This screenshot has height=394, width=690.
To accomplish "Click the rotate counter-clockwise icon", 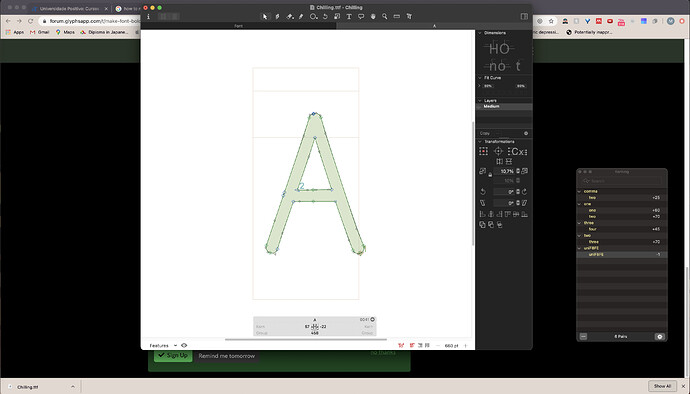I will [x=483, y=191].
